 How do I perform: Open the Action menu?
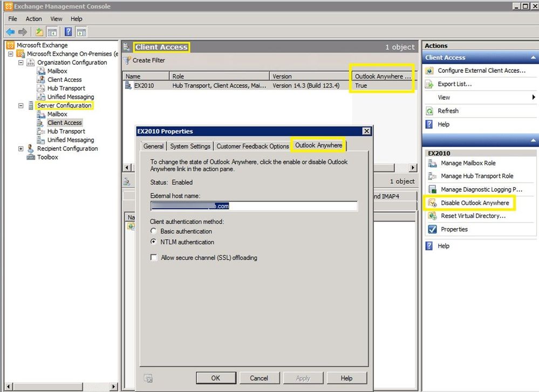click(x=33, y=18)
